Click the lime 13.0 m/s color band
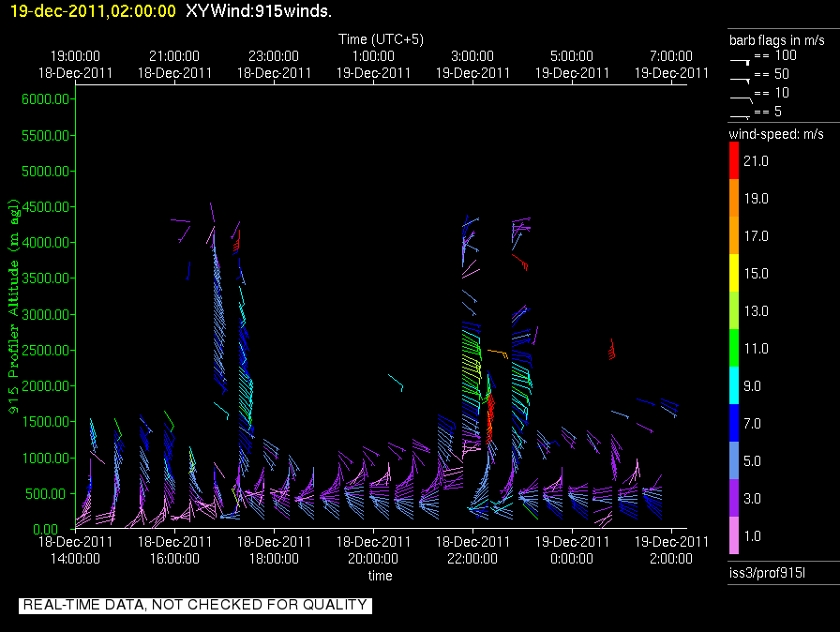Image resolution: width=840 pixels, height=632 pixels. click(x=734, y=310)
